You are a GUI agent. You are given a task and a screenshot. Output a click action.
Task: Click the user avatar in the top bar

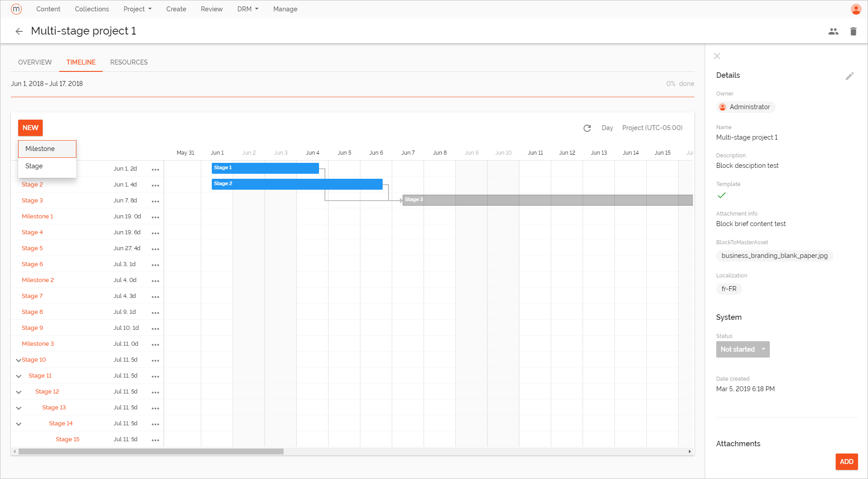[856, 9]
